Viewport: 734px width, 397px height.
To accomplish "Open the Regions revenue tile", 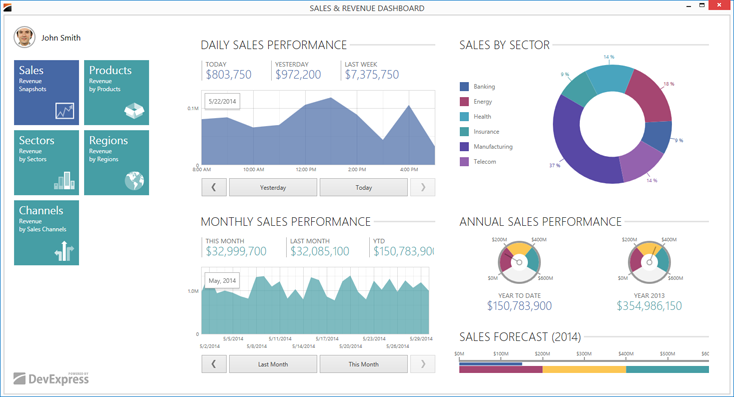I will point(117,162).
